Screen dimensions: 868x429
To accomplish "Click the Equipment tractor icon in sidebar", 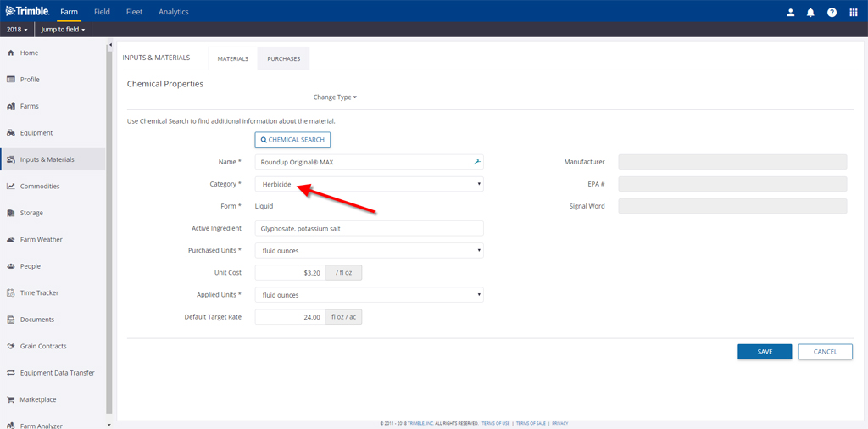I will tap(11, 133).
